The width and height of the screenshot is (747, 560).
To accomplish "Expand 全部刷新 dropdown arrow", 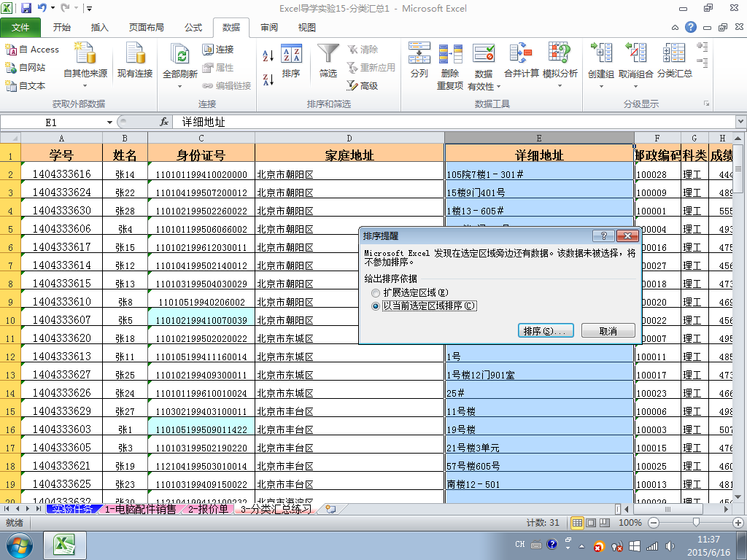I will tap(179, 86).
